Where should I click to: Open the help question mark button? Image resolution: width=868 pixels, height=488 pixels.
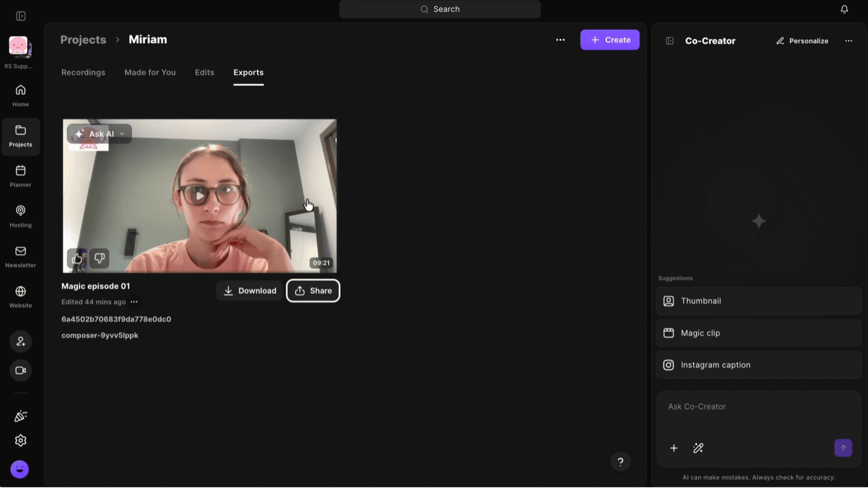(620, 462)
